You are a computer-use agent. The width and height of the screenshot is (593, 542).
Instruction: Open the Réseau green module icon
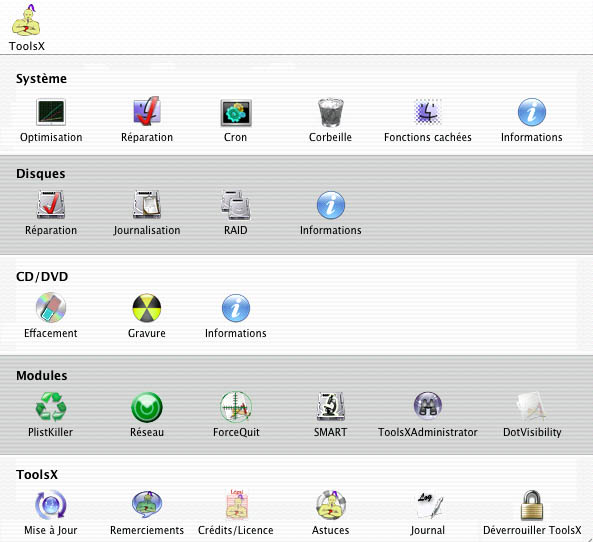(147, 407)
